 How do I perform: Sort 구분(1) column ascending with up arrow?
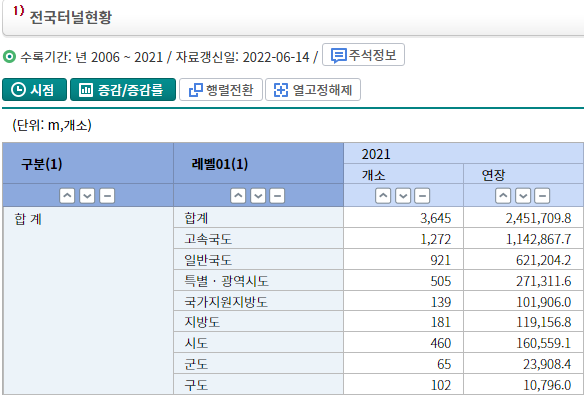click(67, 196)
